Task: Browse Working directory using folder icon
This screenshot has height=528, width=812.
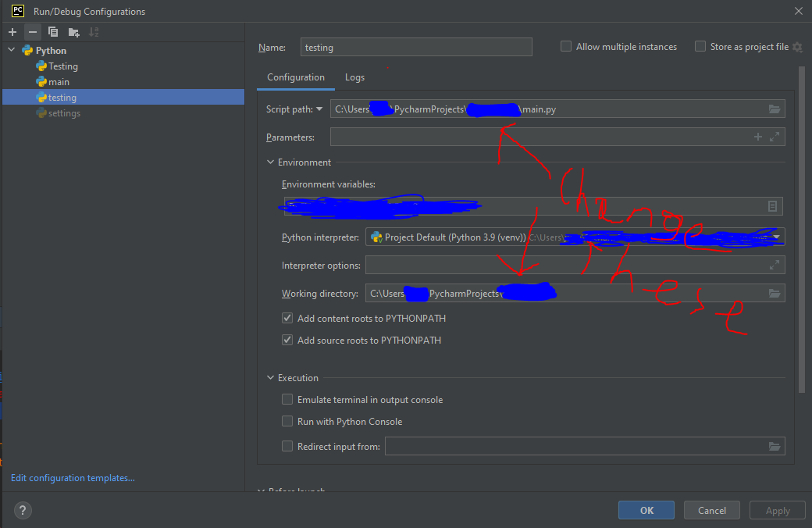Action: (x=774, y=294)
